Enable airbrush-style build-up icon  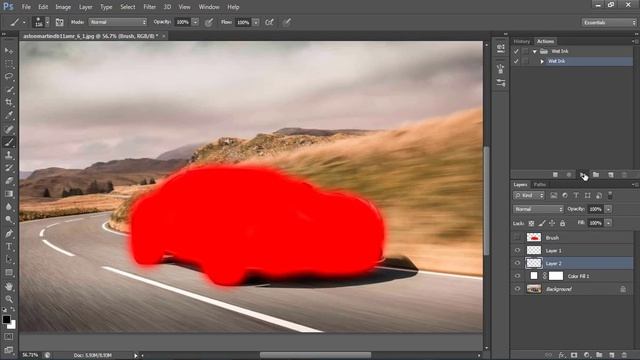[x=269, y=22]
